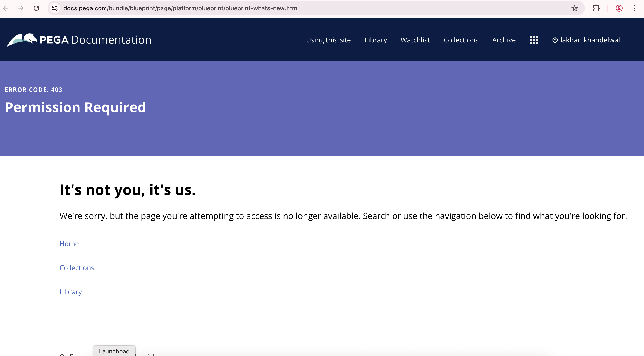Viewport: 644px width, 356px height.
Task: Go to Library in top navigation
Action: [x=376, y=40]
